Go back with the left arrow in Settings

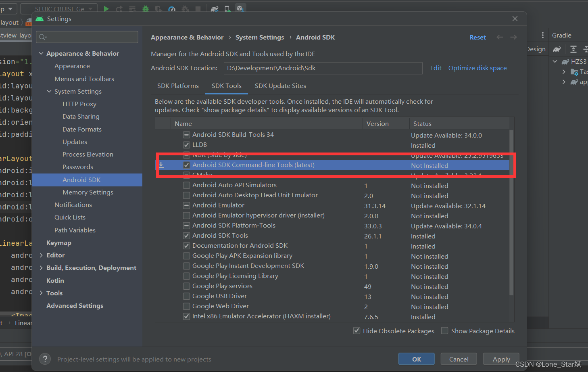(500, 37)
